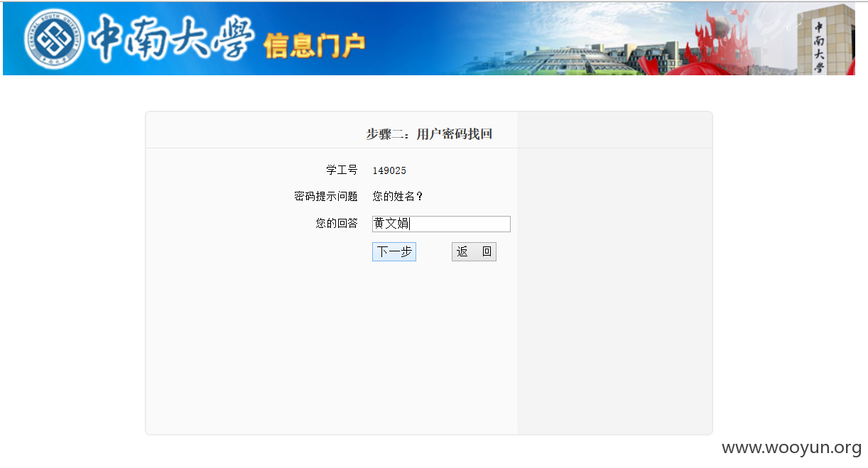The height and width of the screenshot is (468, 868).
Task: Click the Central South University round logo
Action: click(53, 39)
